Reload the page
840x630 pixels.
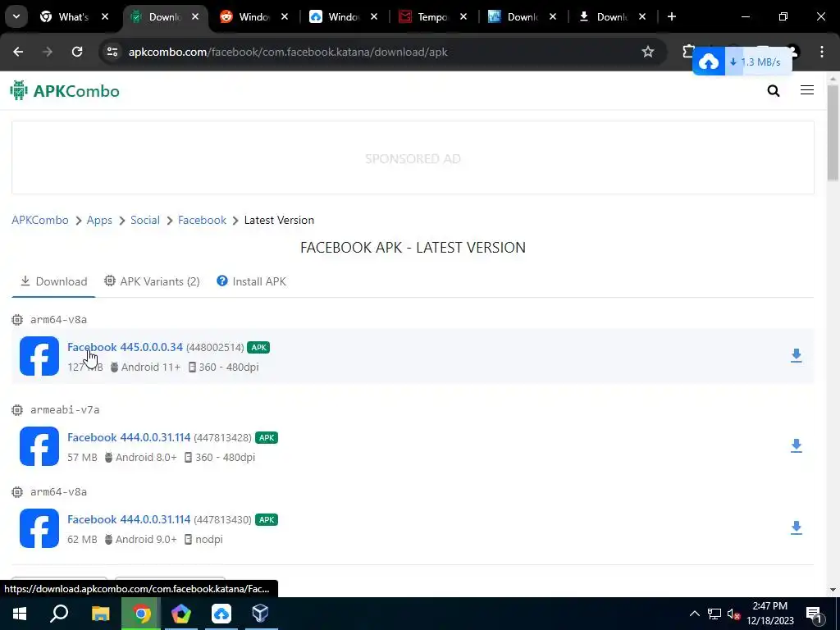pyautogui.click(x=77, y=52)
